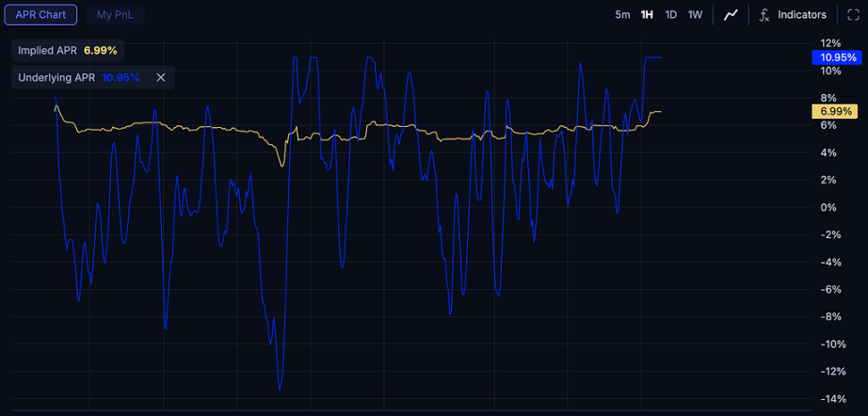Remove the Underlying APR series
The height and width of the screenshot is (416, 868).
[161, 77]
